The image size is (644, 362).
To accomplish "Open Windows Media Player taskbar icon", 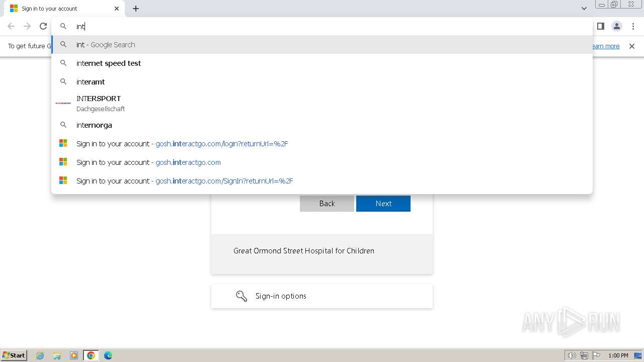I will [74, 355].
